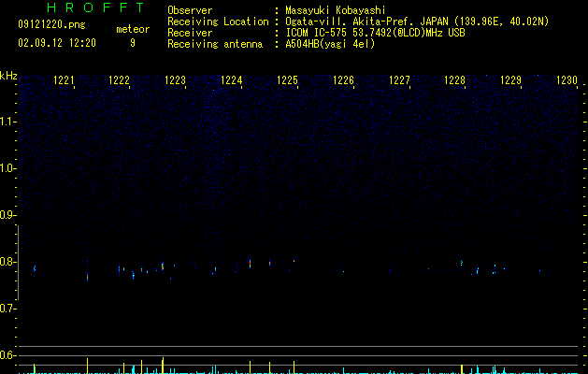
Task: Click the 0.8 kHz axis label
Action: [x=7, y=262]
